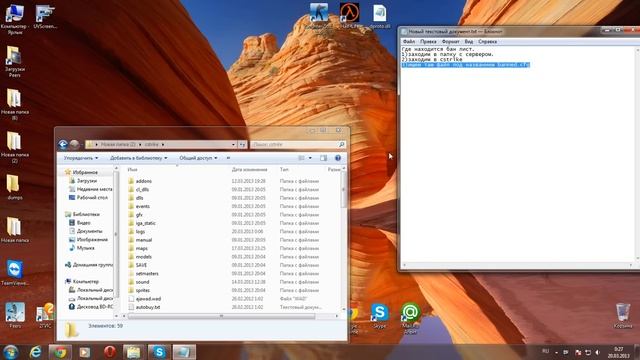Go back with the Explorer back arrow

pos(63,144)
